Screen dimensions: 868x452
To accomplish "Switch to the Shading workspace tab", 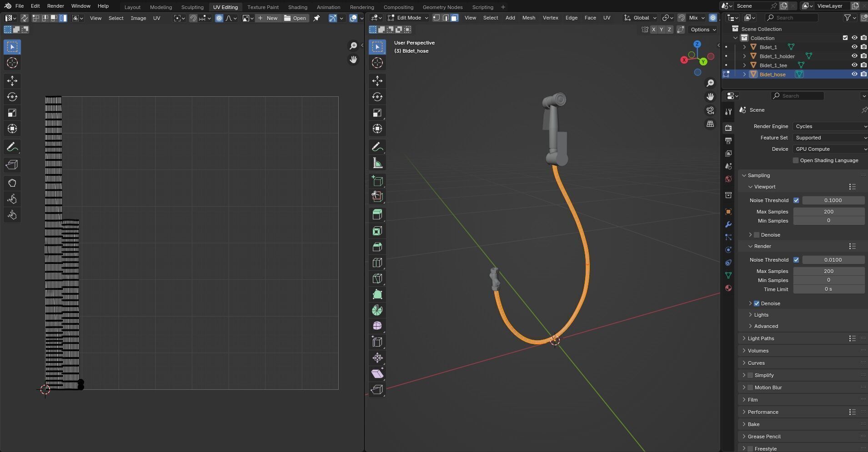I will tap(298, 7).
